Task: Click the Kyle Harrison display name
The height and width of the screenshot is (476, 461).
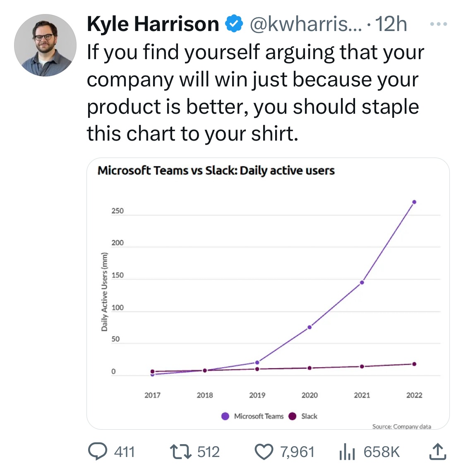Action: point(153,24)
